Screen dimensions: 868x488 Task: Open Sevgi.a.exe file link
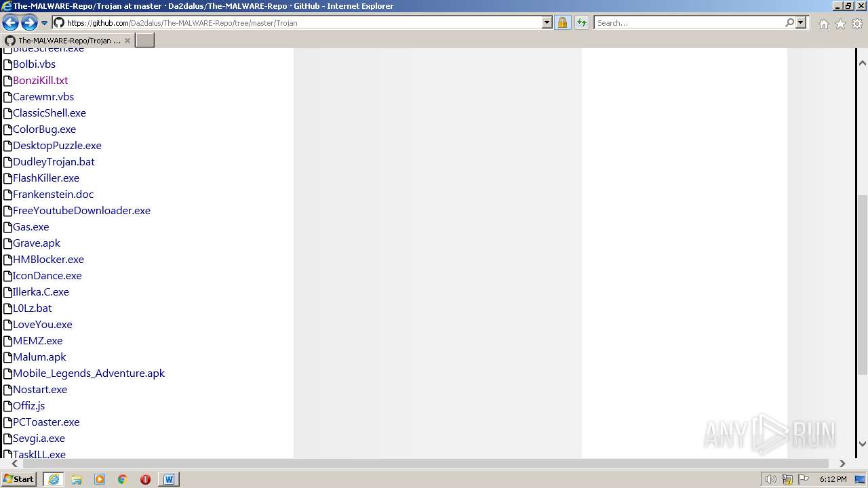39,439
